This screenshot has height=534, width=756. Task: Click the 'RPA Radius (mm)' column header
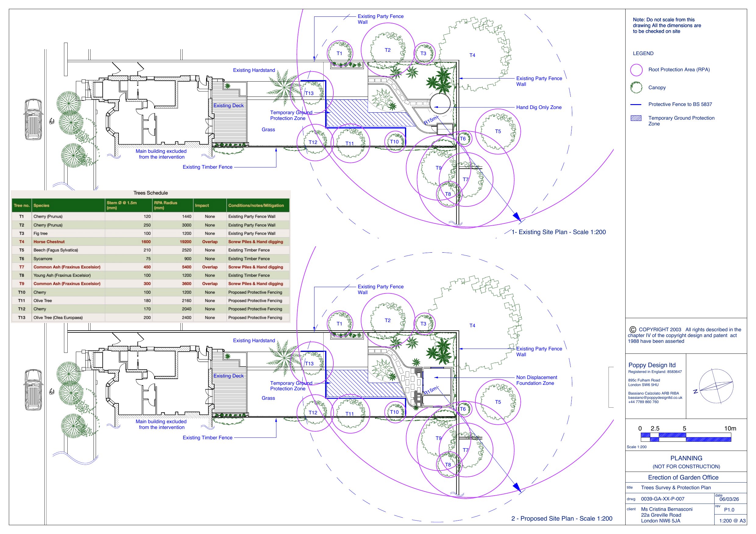pyautogui.click(x=166, y=205)
